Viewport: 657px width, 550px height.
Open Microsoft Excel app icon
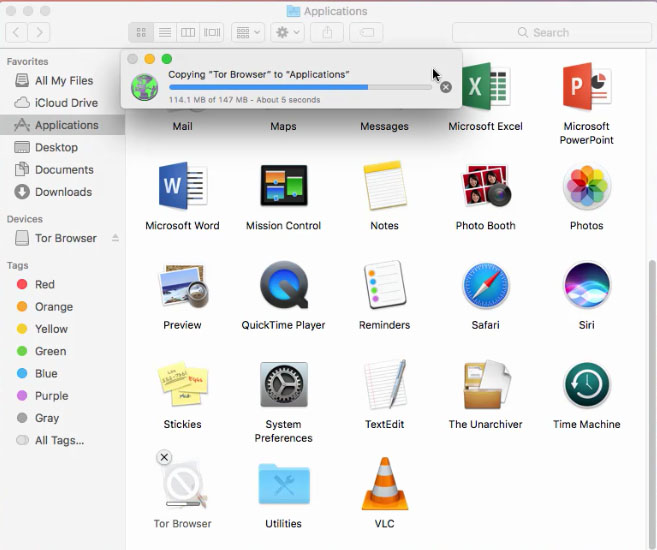point(486,86)
